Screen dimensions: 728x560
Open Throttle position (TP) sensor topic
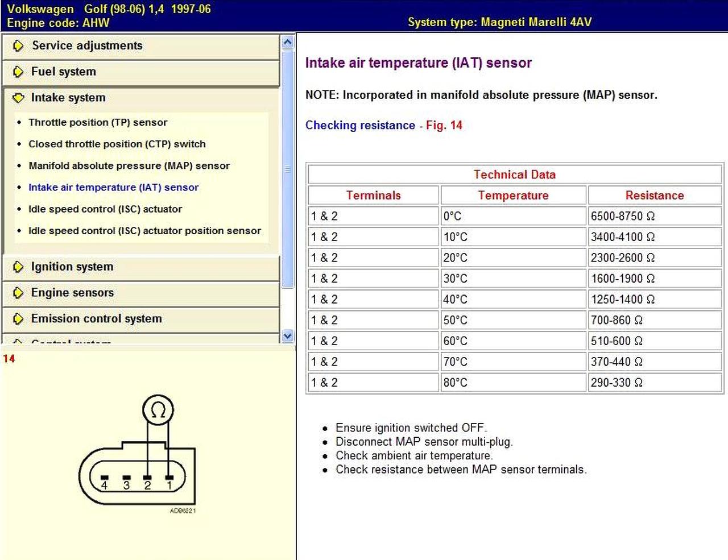(98, 122)
